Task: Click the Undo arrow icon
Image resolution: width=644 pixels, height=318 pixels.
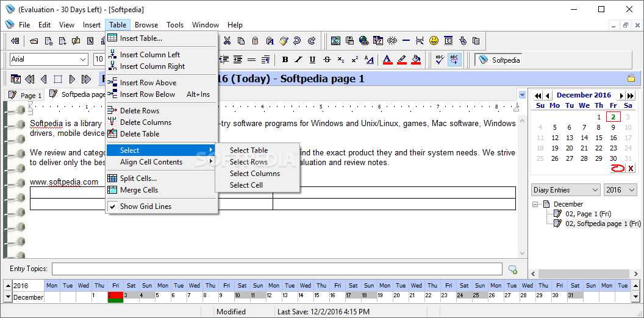Action: tap(297, 41)
